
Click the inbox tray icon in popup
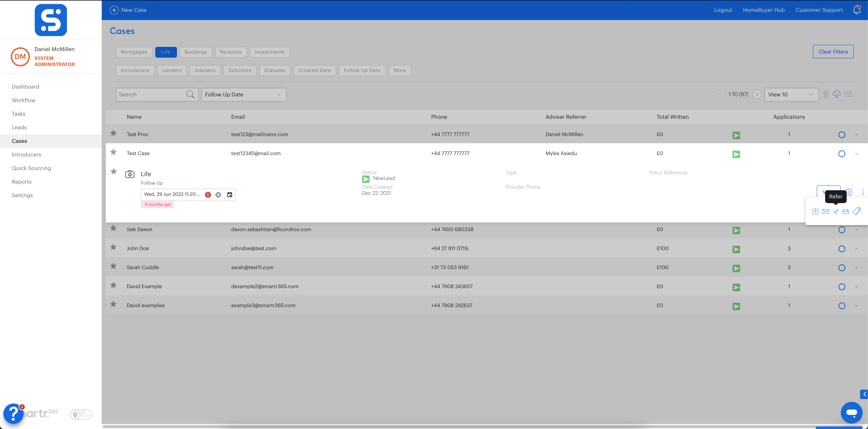coord(845,211)
